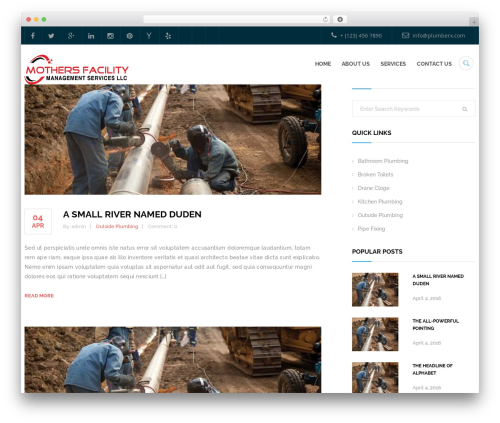
Task: Submit search with sidebar magnifier icon
Action: 464,109
